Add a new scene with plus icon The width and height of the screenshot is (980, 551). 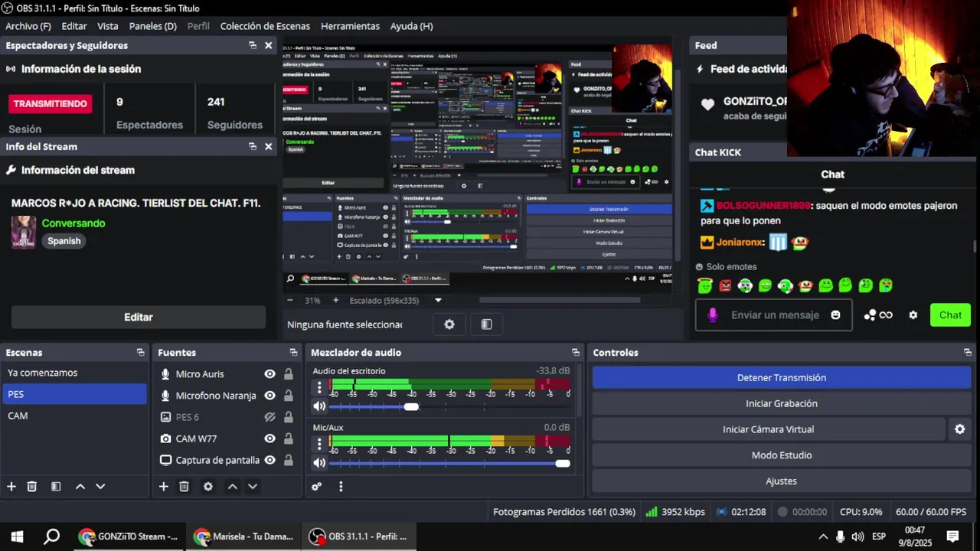pyautogui.click(x=11, y=487)
